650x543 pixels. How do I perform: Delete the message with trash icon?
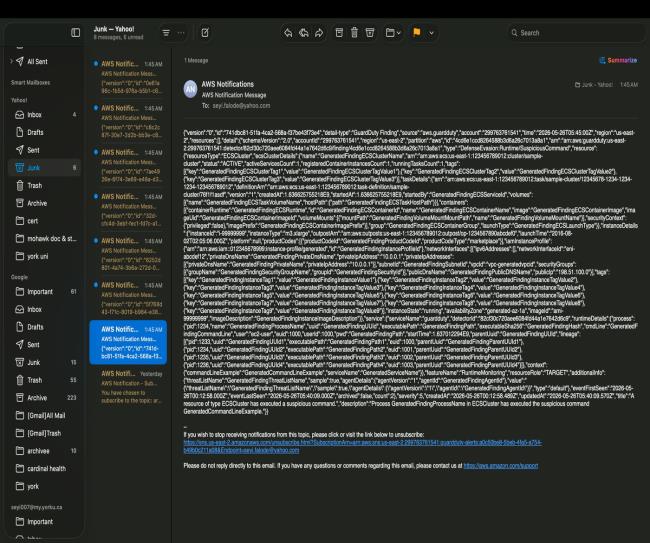click(354, 32)
